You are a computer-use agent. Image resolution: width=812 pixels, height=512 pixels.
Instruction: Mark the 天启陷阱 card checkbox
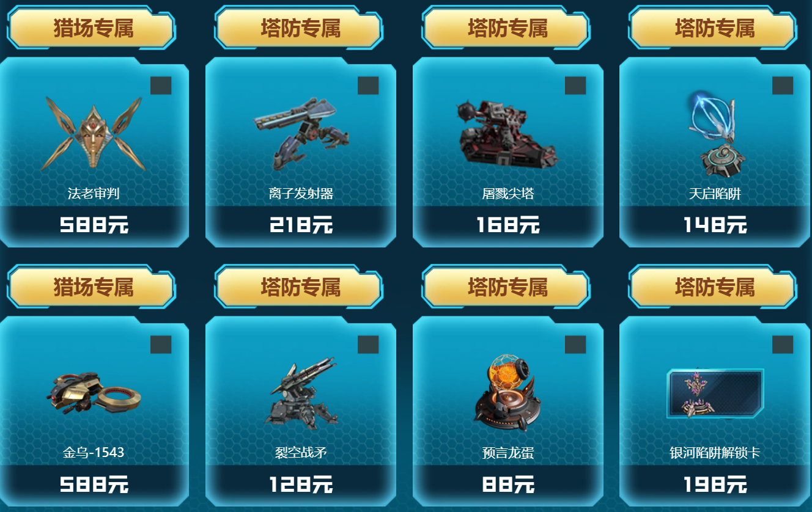783,86
